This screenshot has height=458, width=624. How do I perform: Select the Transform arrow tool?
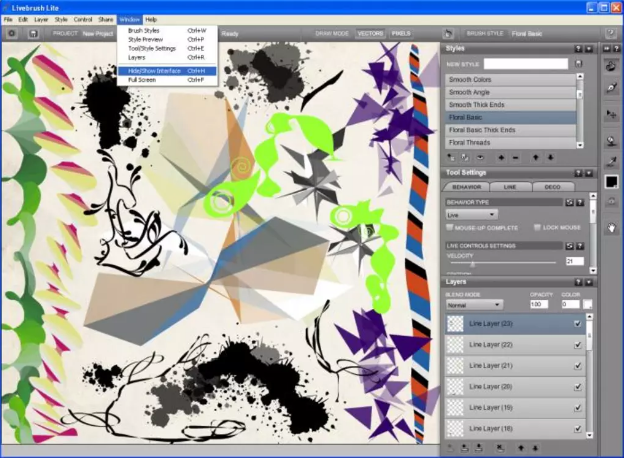[x=611, y=114]
